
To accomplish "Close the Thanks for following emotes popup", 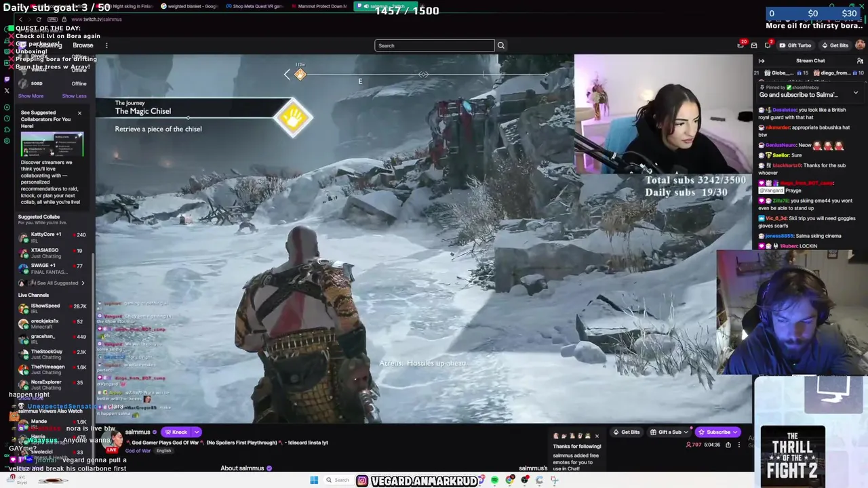I will point(597,436).
